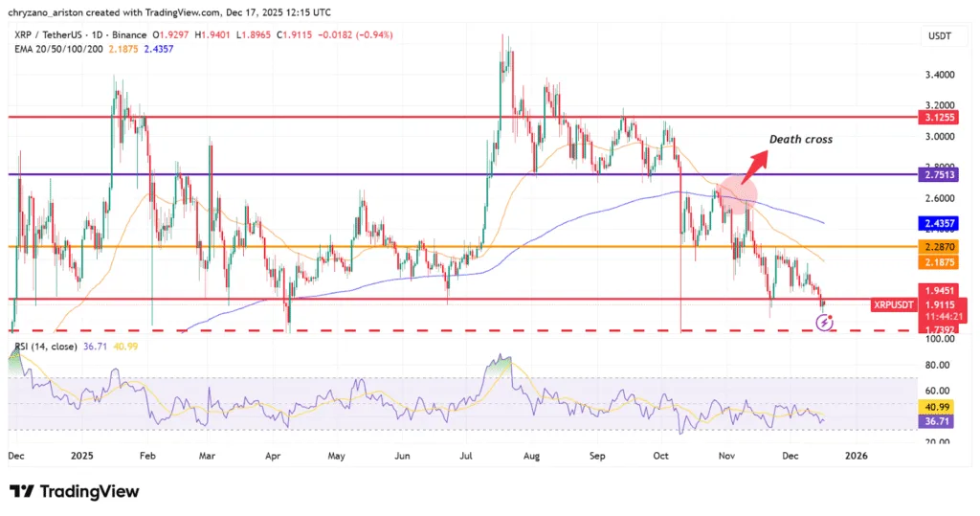Click the 1.7392 dashed line price label
Screen dimensions: 980x516
938,329
